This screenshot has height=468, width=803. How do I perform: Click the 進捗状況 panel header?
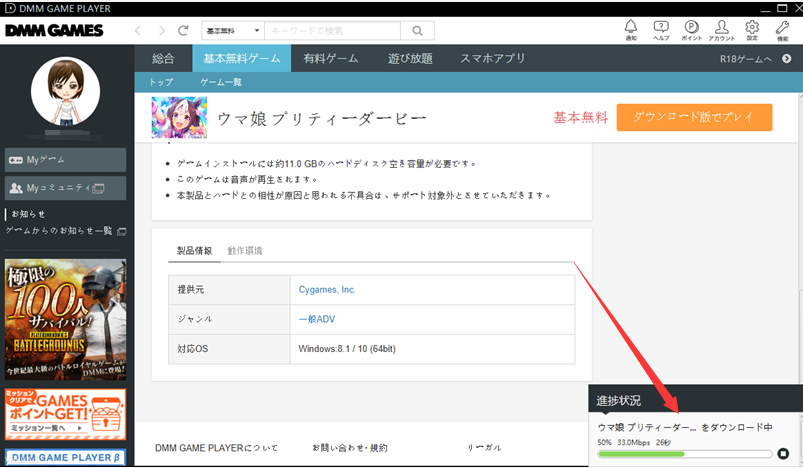(695, 400)
